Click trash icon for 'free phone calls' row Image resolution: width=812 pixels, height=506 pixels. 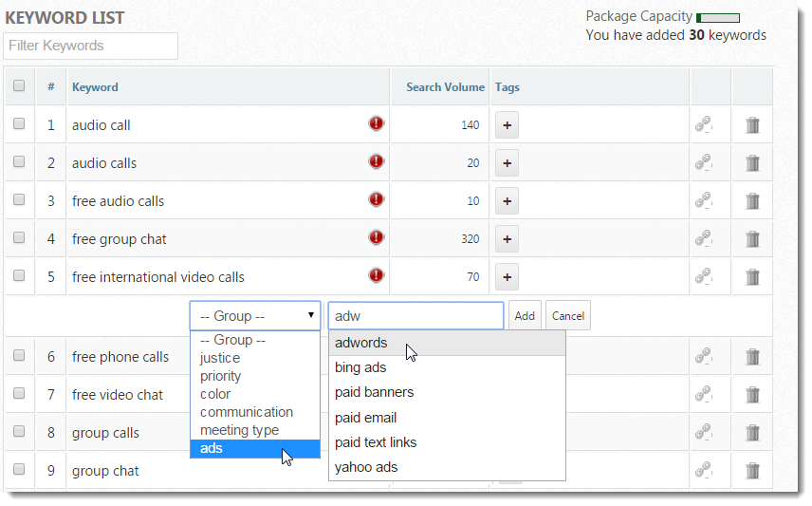[752, 357]
